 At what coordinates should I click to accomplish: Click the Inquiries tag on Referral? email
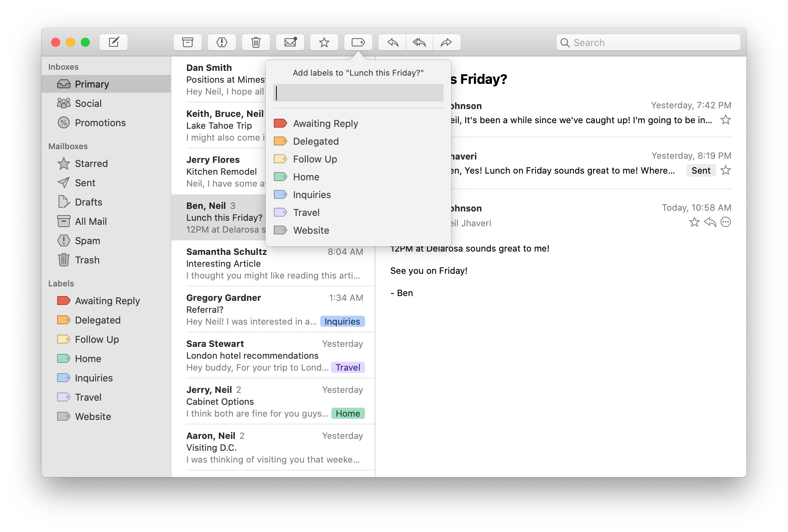[342, 321]
